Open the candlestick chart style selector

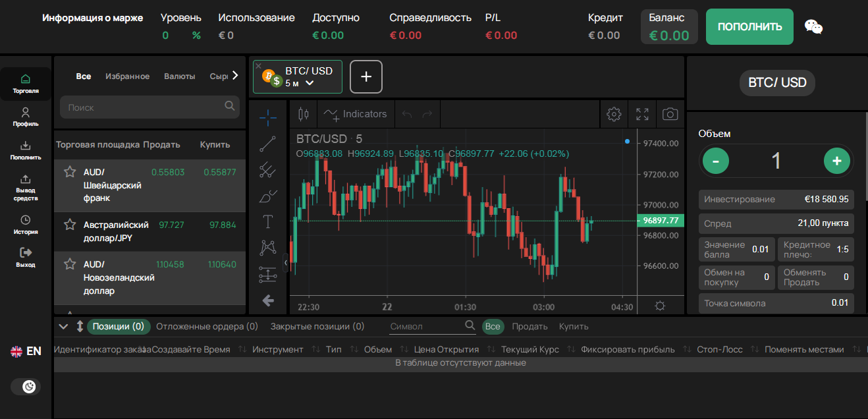303,114
